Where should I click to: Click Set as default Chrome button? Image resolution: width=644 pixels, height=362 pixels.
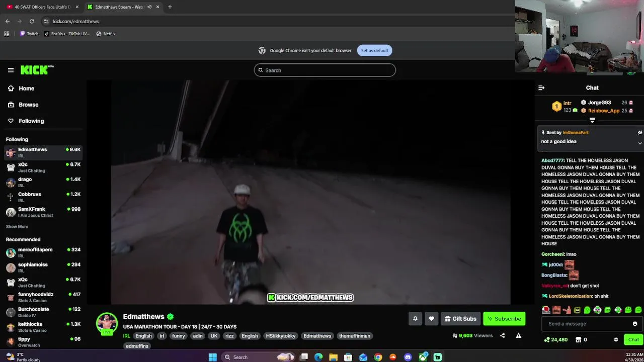coord(374,50)
